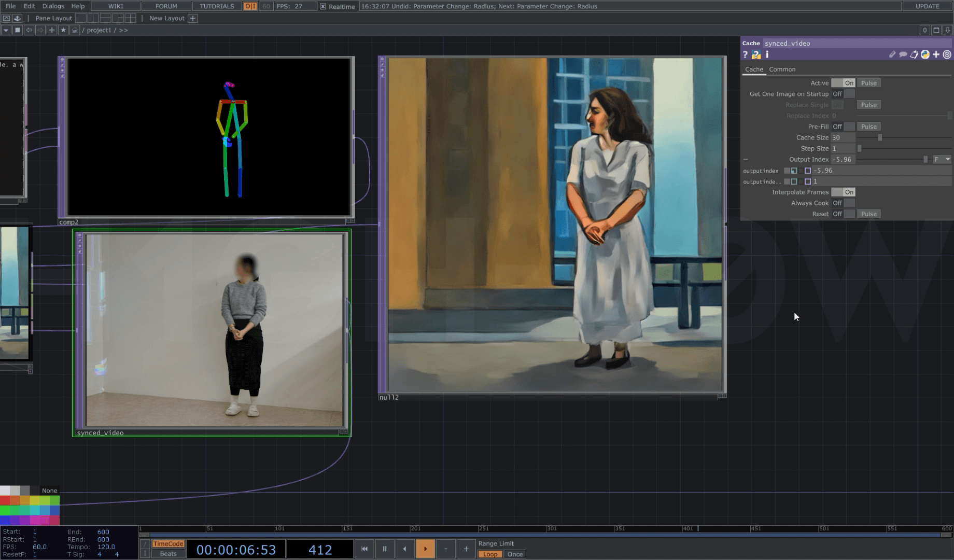This screenshot has height=560, width=954.
Task: Add a new layout with plus icon
Action: click(193, 18)
